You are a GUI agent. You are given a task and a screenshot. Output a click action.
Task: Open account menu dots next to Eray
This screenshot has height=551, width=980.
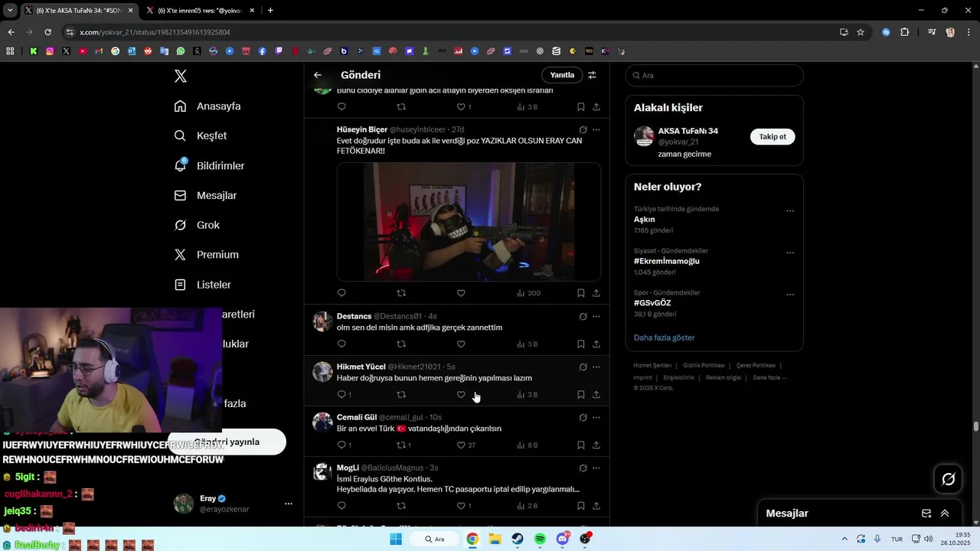coord(289,504)
